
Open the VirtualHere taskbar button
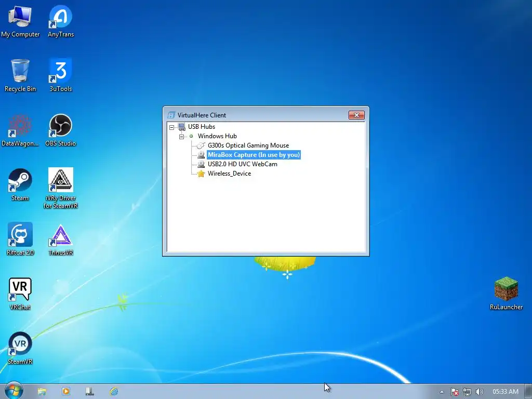89,392
